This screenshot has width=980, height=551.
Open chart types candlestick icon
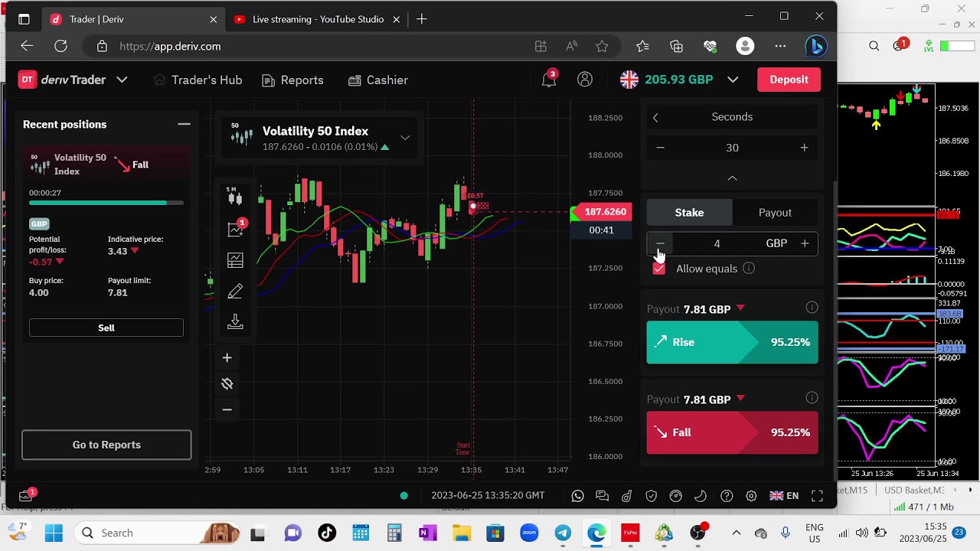[235, 197]
